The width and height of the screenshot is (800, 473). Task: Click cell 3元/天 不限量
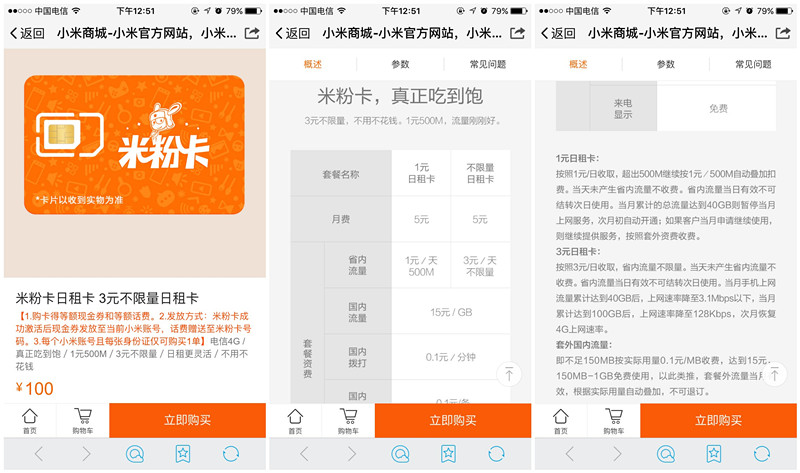point(481,266)
